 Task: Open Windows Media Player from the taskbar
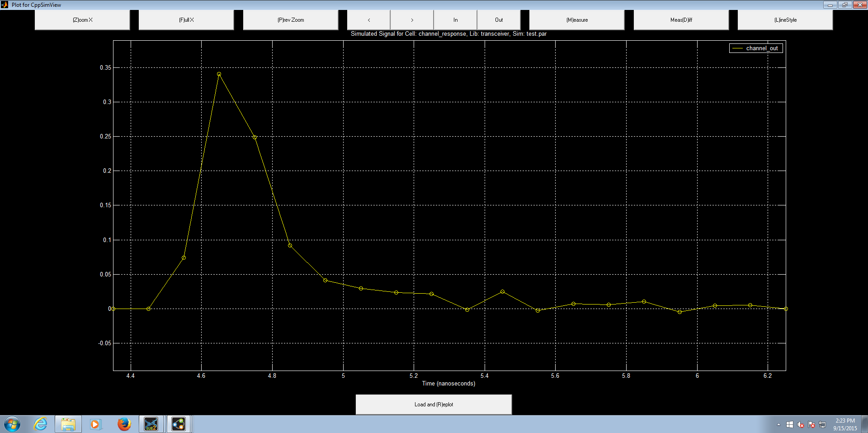tap(95, 424)
